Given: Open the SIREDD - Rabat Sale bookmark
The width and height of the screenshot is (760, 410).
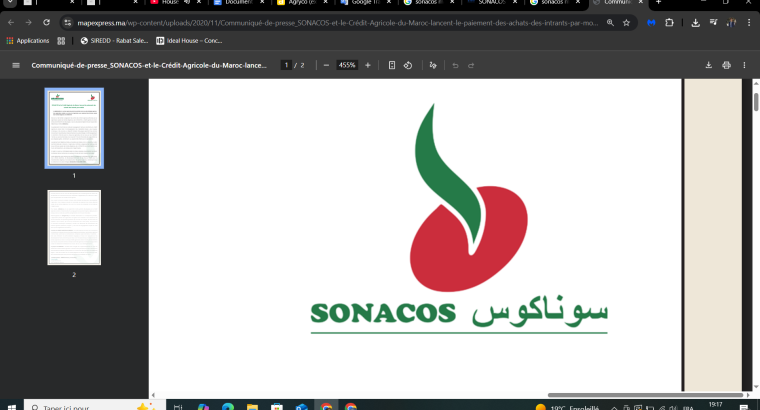Looking at the screenshot, I should coord(114,41).
